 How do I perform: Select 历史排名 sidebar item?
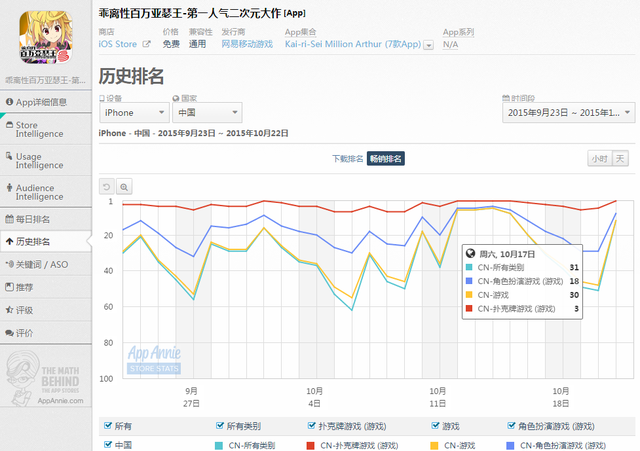pos(46,242)
